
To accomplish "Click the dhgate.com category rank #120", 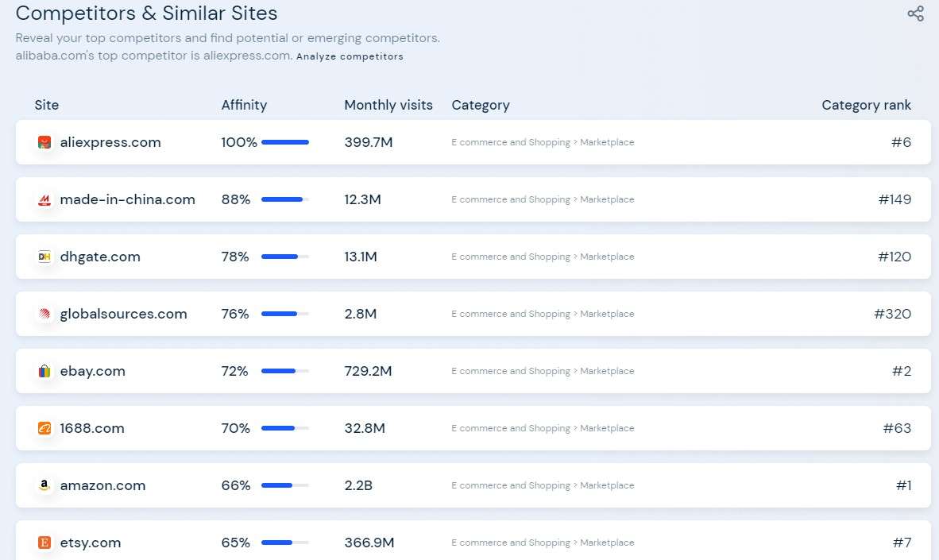I will point(895,257).
